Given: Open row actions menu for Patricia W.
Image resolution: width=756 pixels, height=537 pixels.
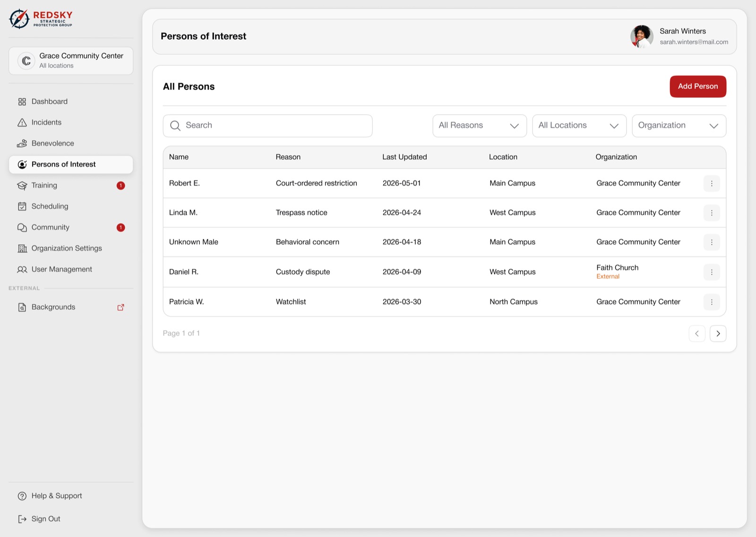Looking at the screenshot, I should [x=712, y=302].
